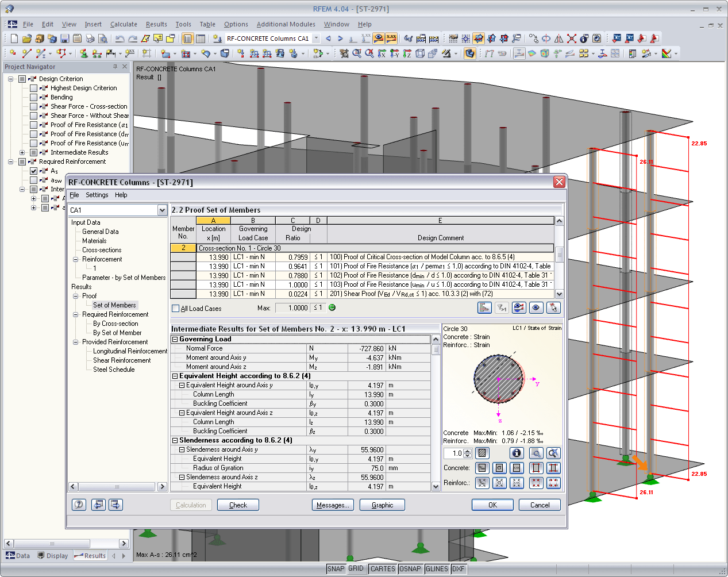The height and width of the screenshot is (577, 728).
Task: Click the Undo arrow in main toolbar
Action: tap(120, 39)
